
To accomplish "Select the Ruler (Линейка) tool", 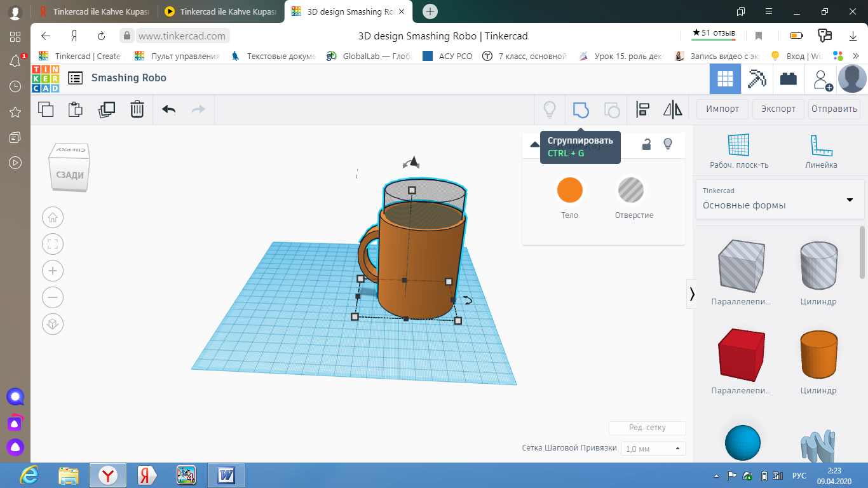I will [x=822, y=152].
